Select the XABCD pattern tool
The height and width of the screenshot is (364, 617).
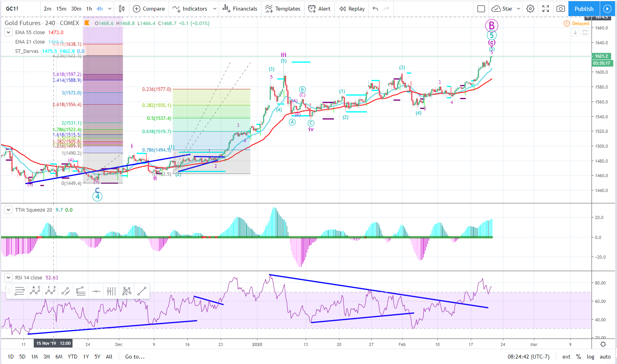[x=127, y=291]
